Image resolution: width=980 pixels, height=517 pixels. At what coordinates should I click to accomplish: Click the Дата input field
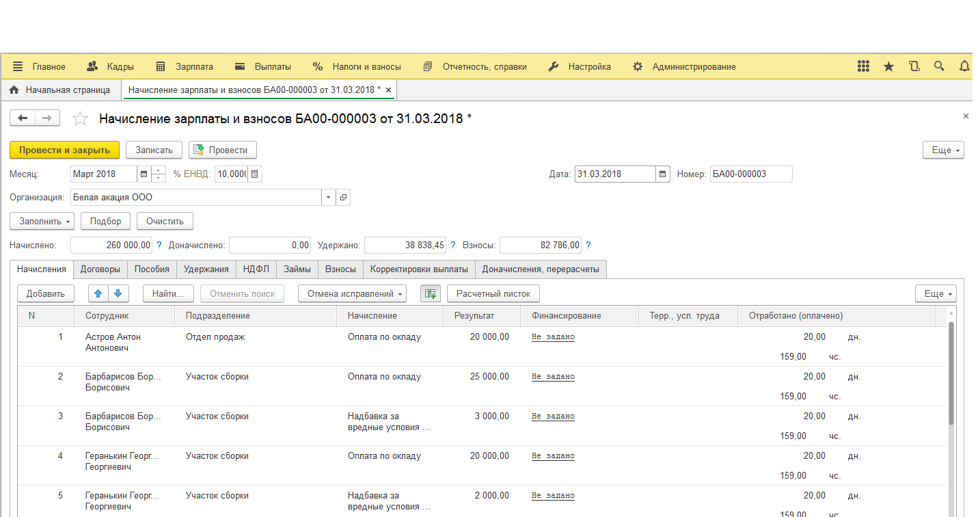[x=615, y=174]
